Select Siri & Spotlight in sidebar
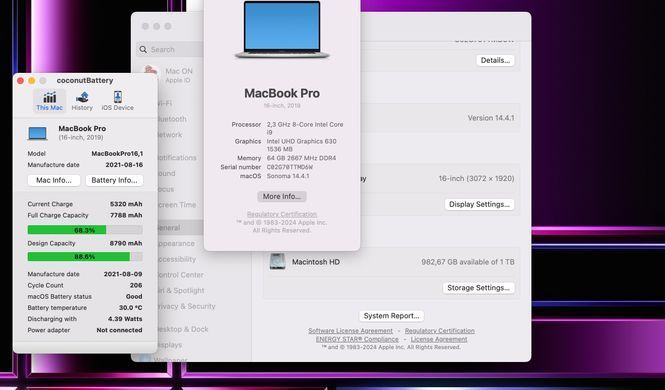665x390 pixels. [181, 290]
